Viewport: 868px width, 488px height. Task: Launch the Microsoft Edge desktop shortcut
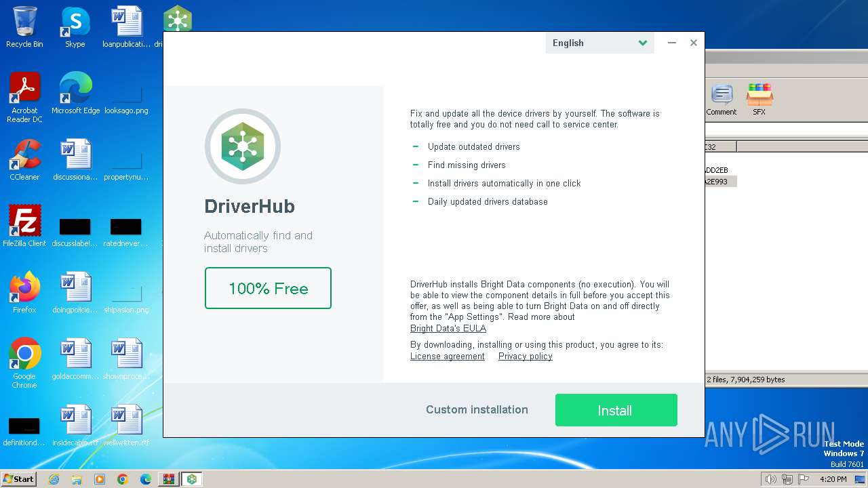pyautogui.click(x=75, y=94)
